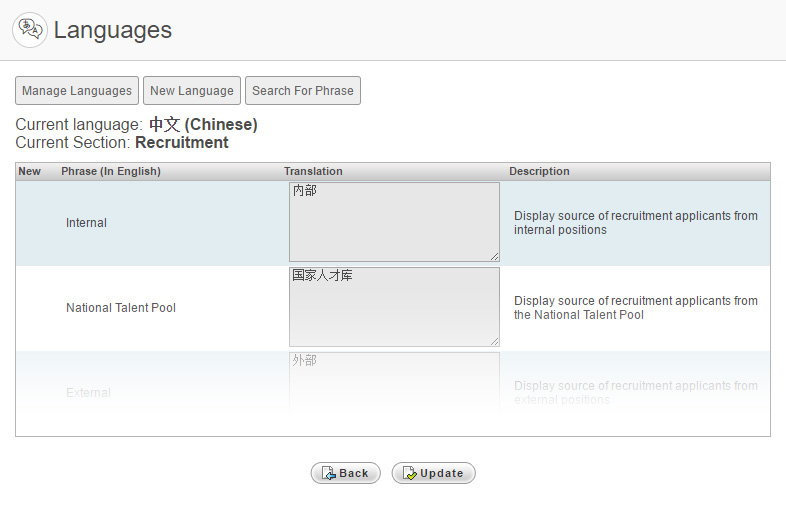Click the Phrase (In English) column header

pyautogui.click(x=111, y=172)
